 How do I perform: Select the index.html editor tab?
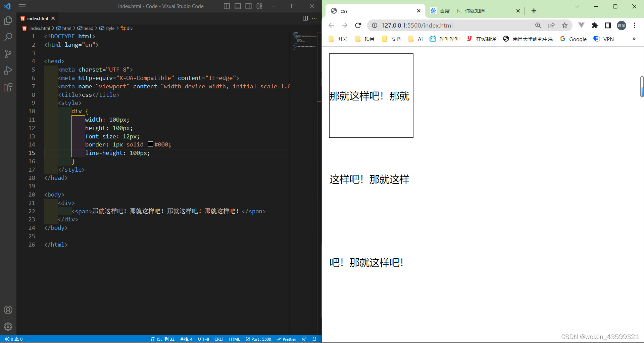coord(38,18)
